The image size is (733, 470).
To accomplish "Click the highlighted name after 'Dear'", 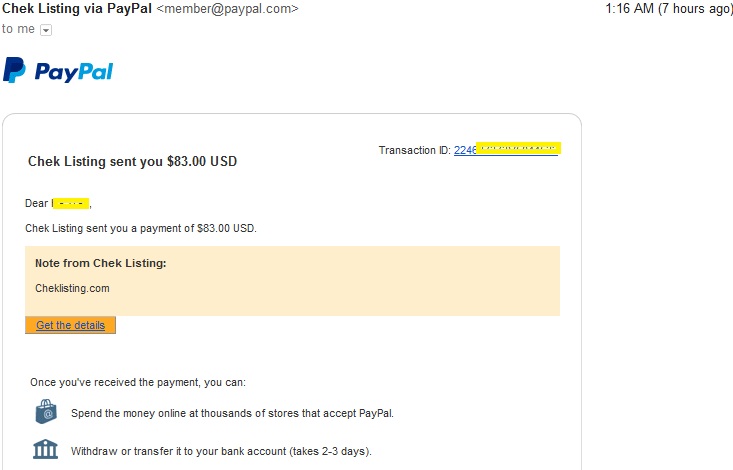I will [x=71, y=203].
